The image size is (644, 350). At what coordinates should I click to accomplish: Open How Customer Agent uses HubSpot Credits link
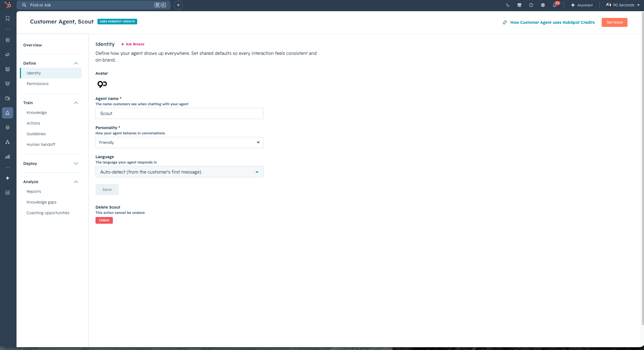pyautogui.click(x=552, y=22)
